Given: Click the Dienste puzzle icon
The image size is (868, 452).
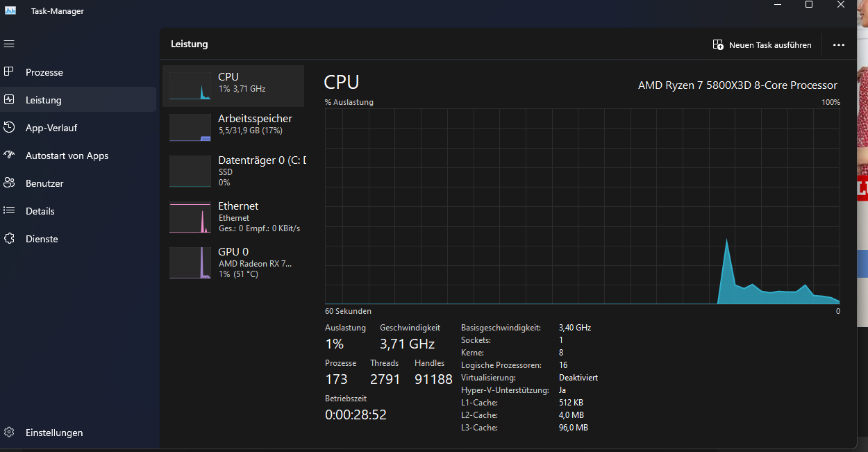Looking at the screenshot, I should tap(9, 238).
